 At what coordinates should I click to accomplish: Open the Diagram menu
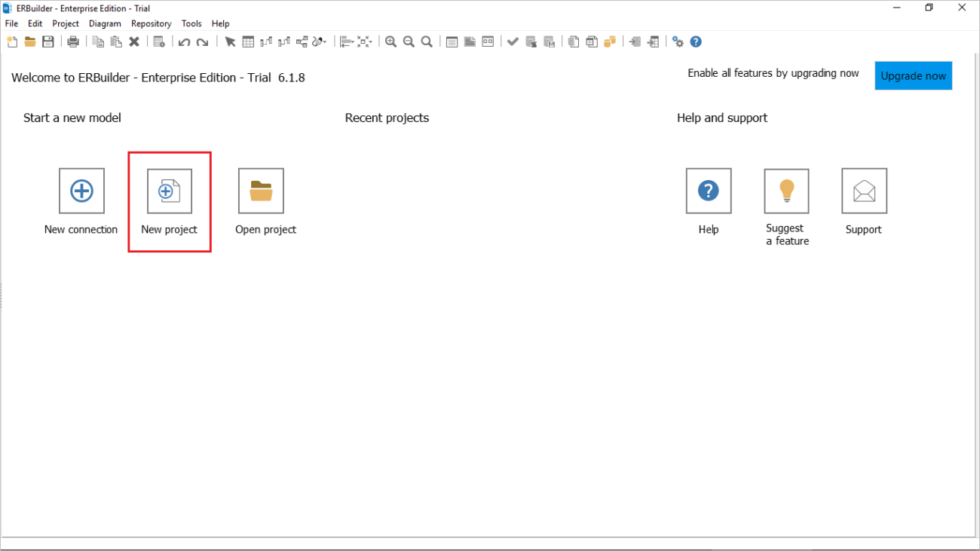pos(105,23)
